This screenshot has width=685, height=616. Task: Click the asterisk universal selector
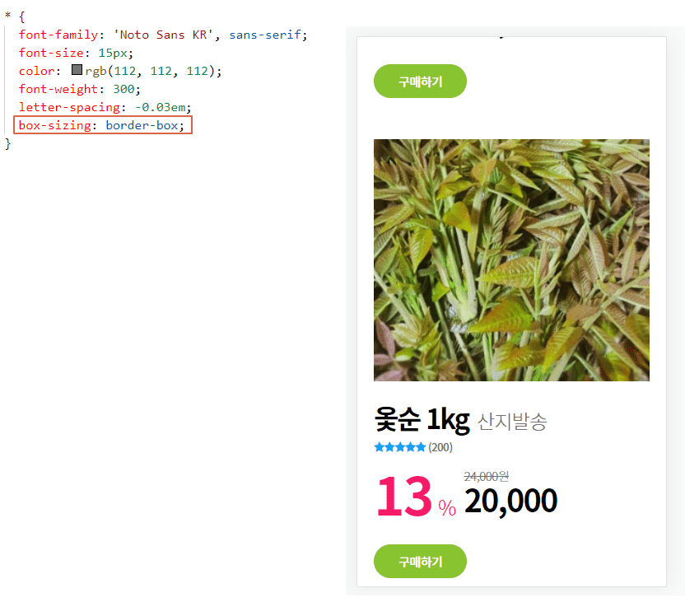pos(7,16)
